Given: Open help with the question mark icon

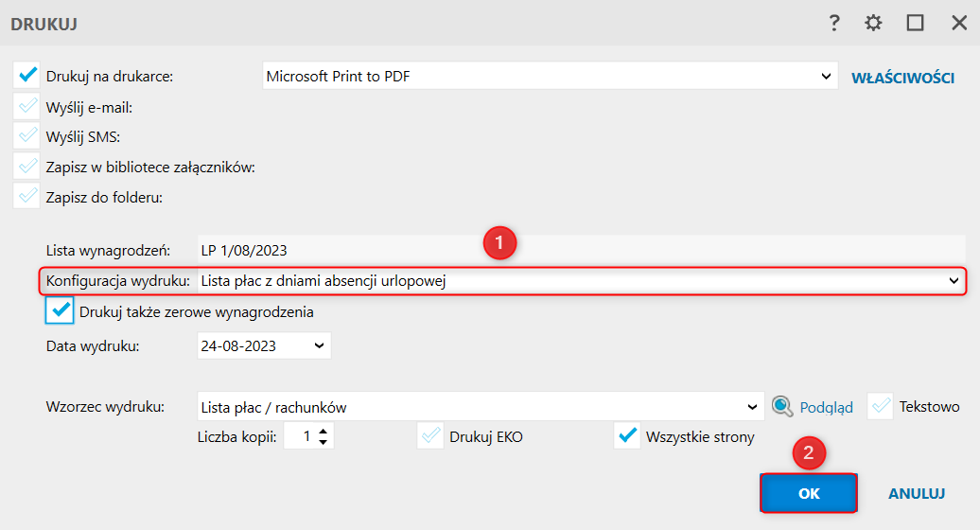Looking at the screenshot, I should click(x=834, y=24).
